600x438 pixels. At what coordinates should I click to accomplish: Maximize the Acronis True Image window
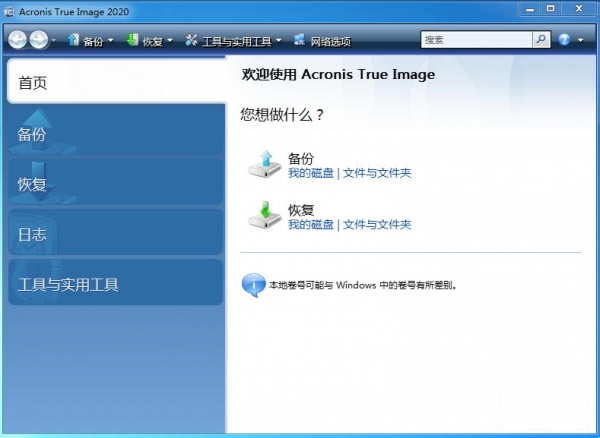click(x=550, y=9)
